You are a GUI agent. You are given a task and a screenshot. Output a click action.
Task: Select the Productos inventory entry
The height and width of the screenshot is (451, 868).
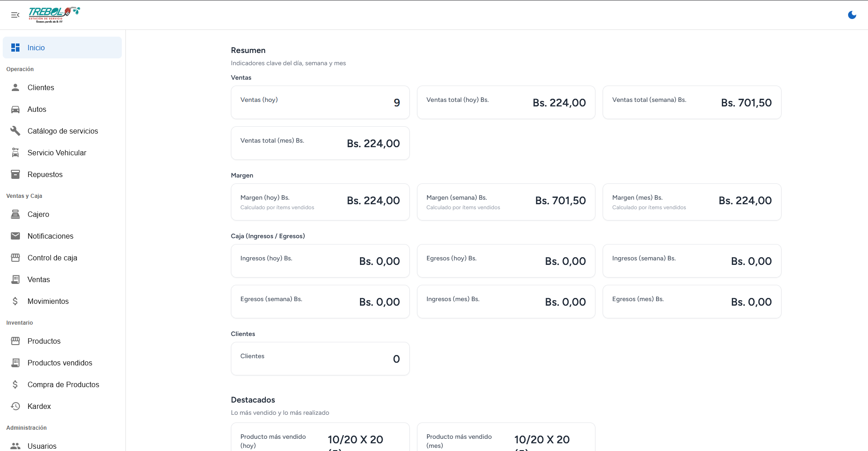pyautogui.click(x=44, y=341)
